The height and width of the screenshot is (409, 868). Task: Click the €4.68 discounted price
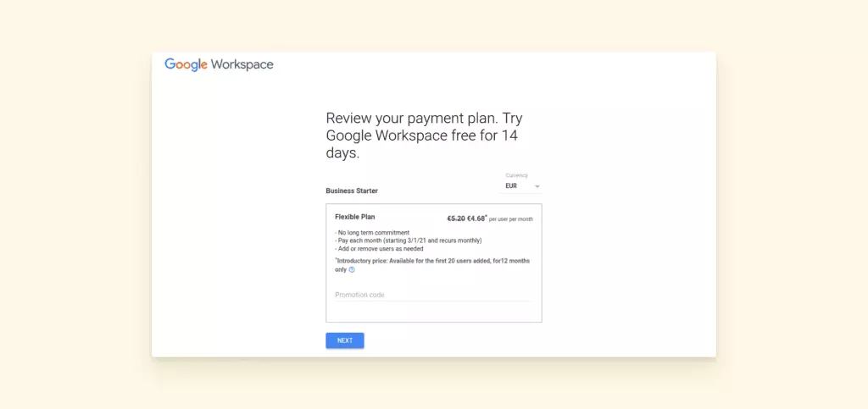476,218
